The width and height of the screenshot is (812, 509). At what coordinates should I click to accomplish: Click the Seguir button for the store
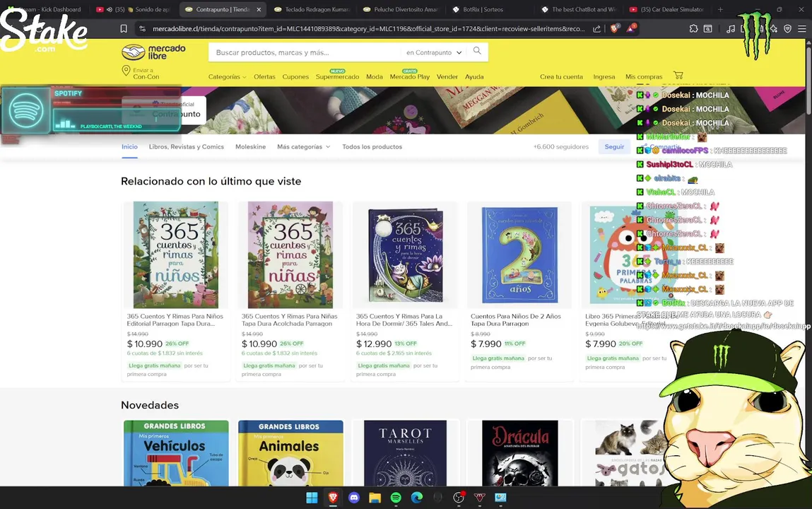coord(614,146)
